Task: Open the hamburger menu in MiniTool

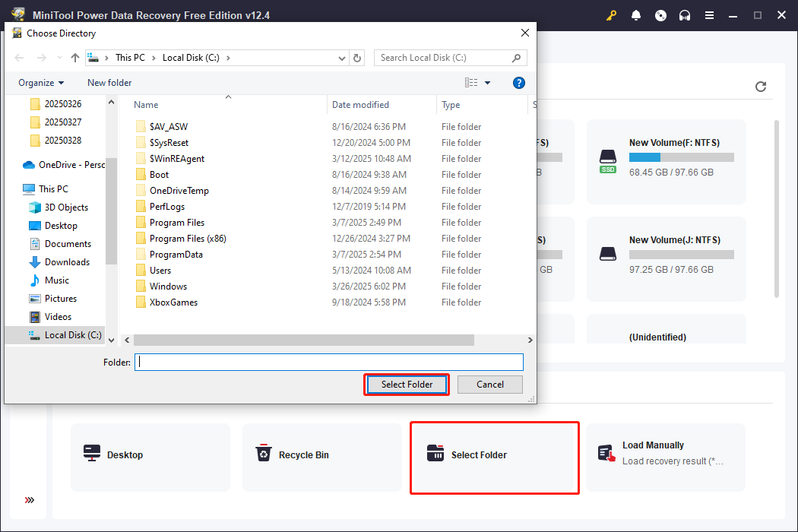Action: (x=709, y=15)
